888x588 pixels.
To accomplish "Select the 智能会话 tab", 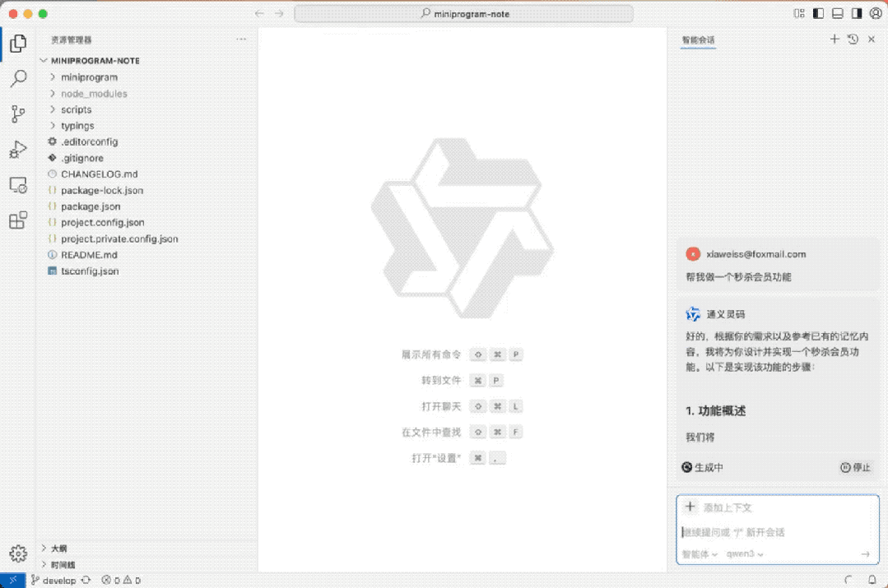I will [x=698, y=39].
